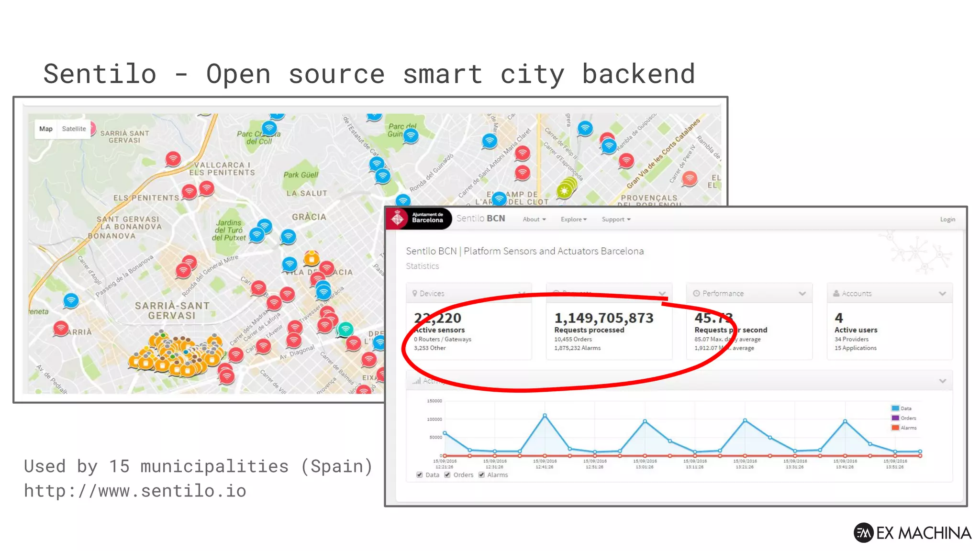Click the 3,253 Other text

(x=430, y=348)
